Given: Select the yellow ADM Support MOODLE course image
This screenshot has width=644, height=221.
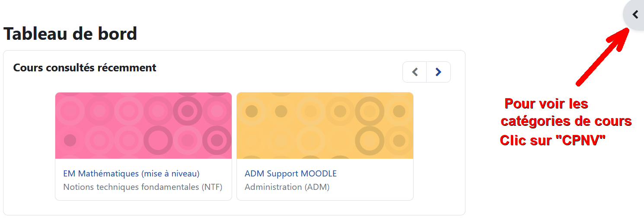Looking at the screenshot, I should [x=325, y=125].
